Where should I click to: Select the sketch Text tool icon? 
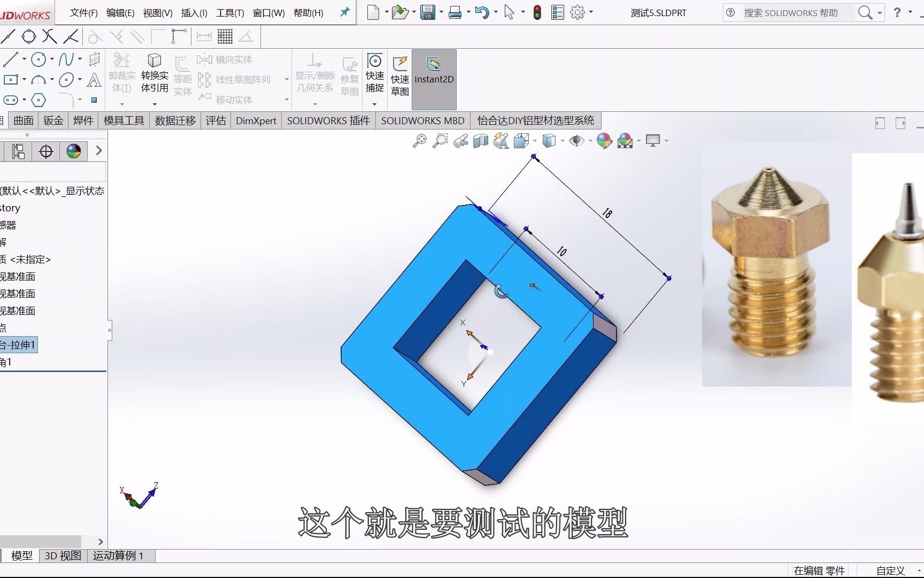(94, 80)
